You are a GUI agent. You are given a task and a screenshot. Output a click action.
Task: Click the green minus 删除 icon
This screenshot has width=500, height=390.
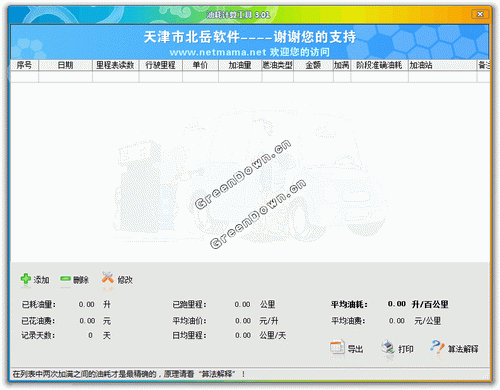(65, 279)
